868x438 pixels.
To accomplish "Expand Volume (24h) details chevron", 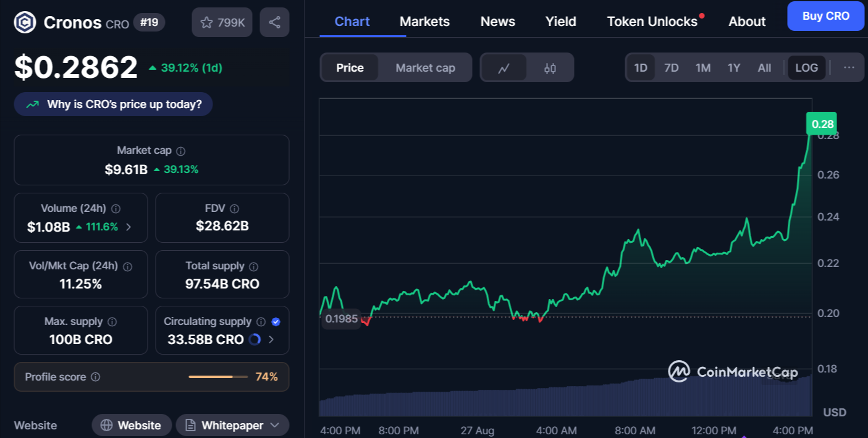I will (x=129, y=227).
